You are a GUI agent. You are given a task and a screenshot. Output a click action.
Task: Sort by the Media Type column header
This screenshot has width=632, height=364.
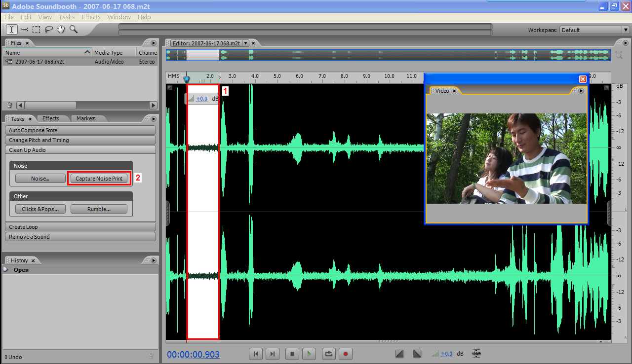tap(115, 52)
